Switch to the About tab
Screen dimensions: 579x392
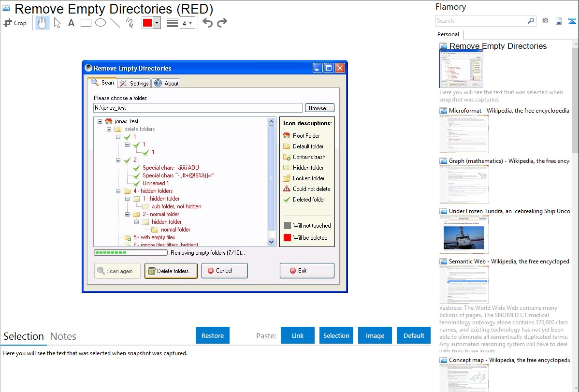(x=166, y=84)
